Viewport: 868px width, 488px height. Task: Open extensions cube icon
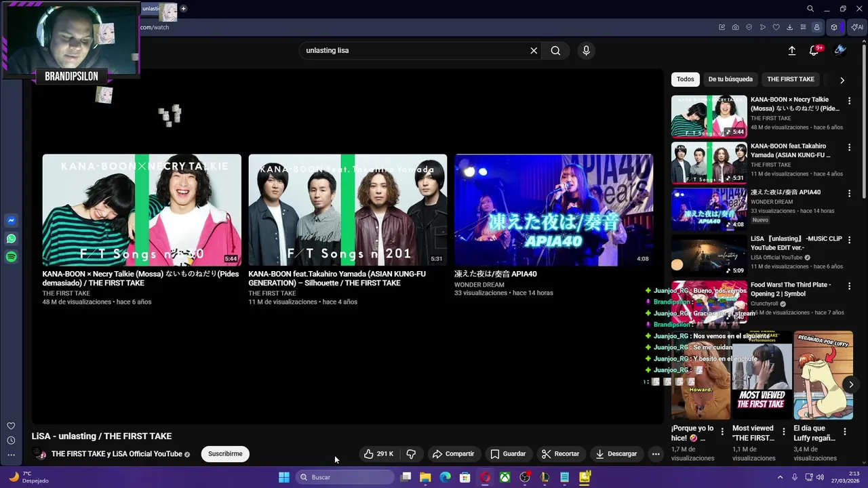(x=834, y=27)
